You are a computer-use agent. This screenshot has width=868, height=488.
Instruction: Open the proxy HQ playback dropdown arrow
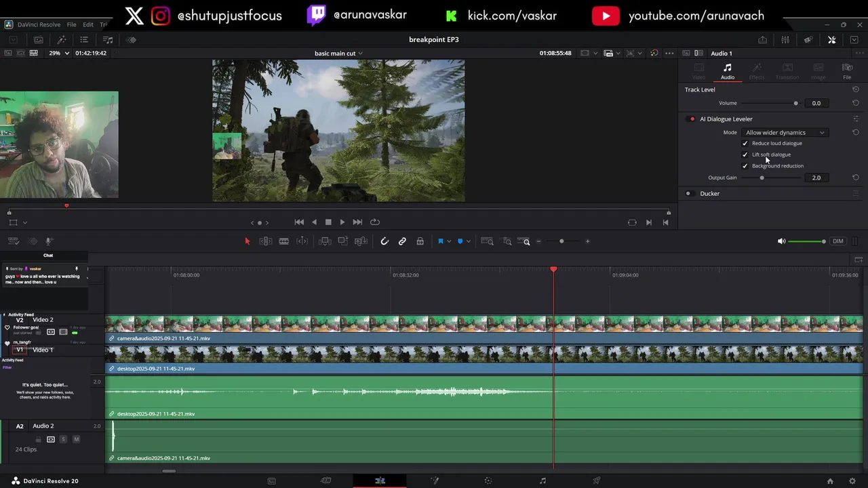coord(618,53)
